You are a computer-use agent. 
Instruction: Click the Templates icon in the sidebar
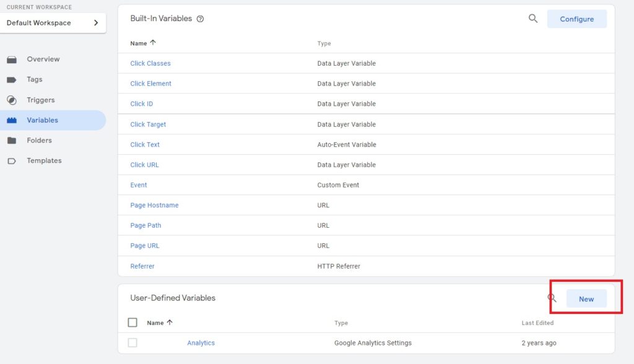point(12,161)
